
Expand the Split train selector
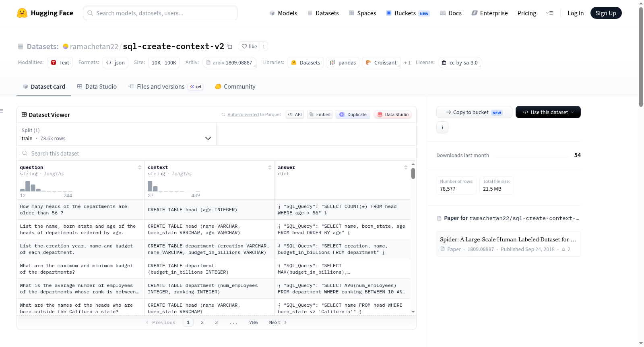click(x=117, y=134)
